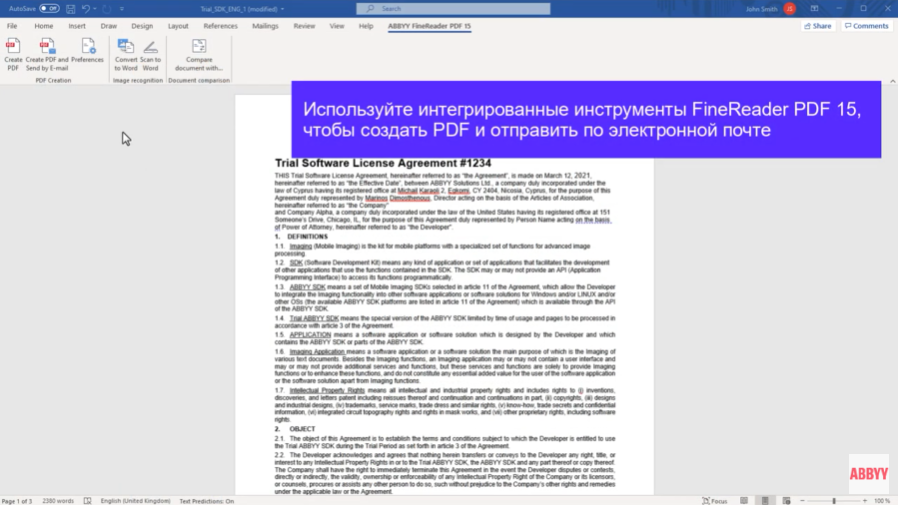Switch to the Home tab

click(x=44, y=26)
